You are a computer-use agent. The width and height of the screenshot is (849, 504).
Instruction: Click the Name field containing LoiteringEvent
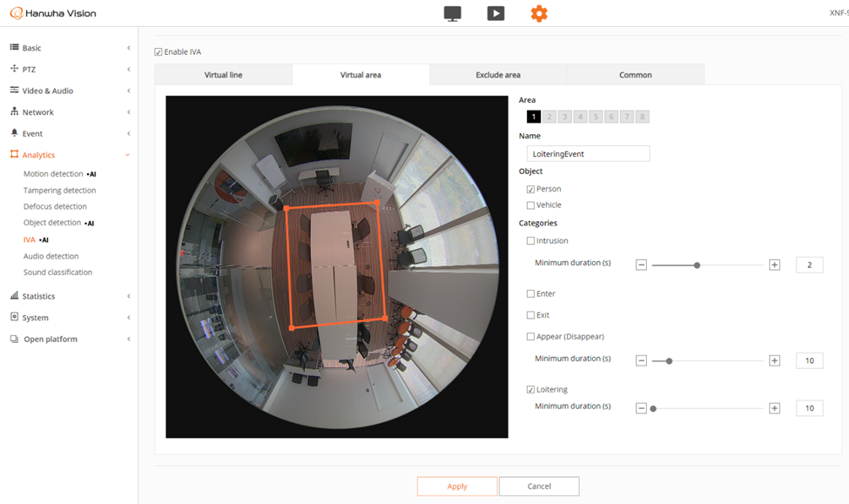tap(588, 154)
